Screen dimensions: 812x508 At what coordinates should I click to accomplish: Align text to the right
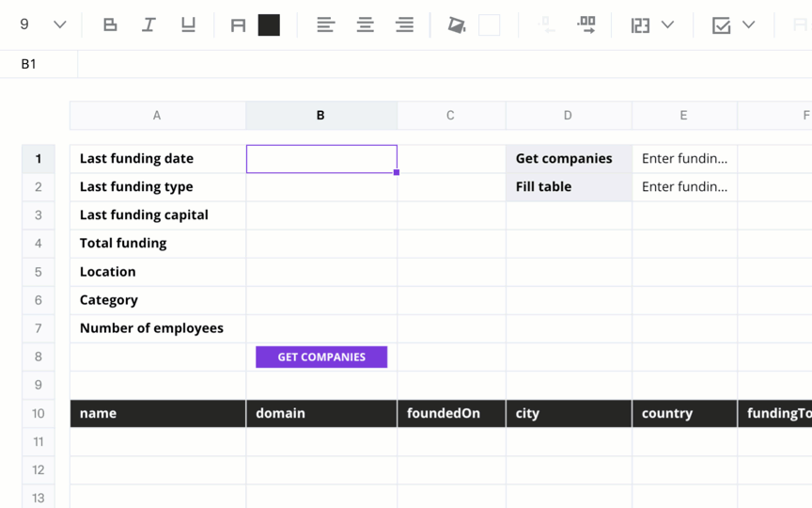coord(404,24)
